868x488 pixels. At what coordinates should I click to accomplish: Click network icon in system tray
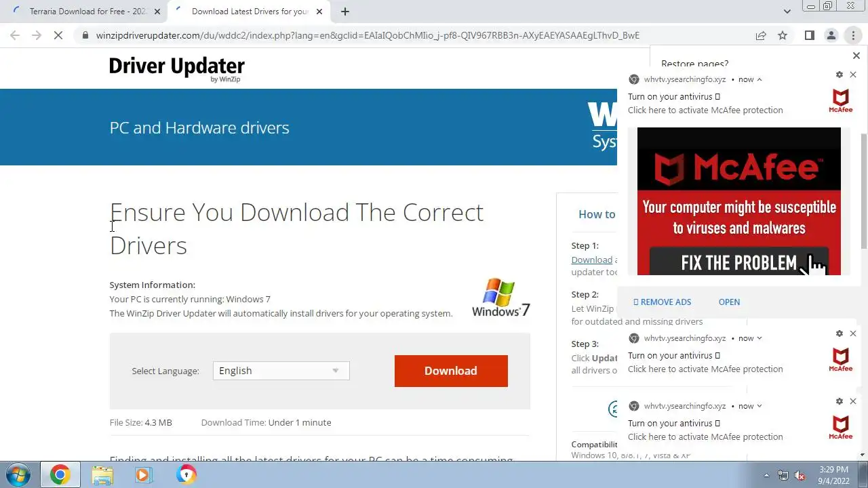pyautogui.click(x=783, y=475)
